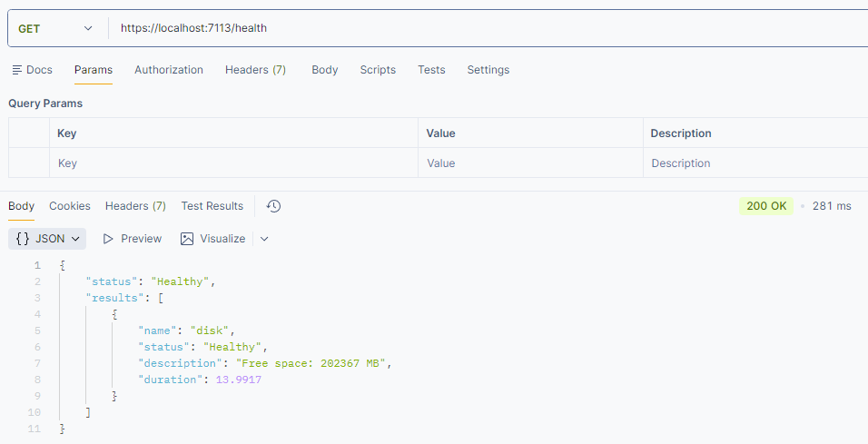Expand the JSON format selector
The image size is (868, 444).
47,239
